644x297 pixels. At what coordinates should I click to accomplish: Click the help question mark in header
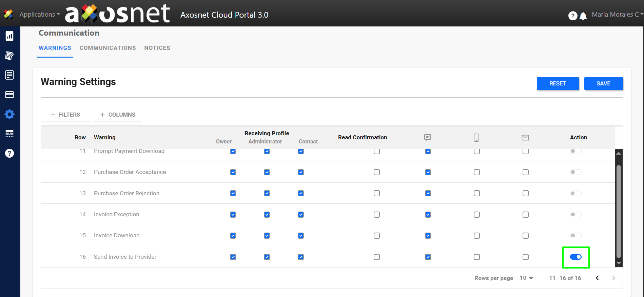pos(572,16)
